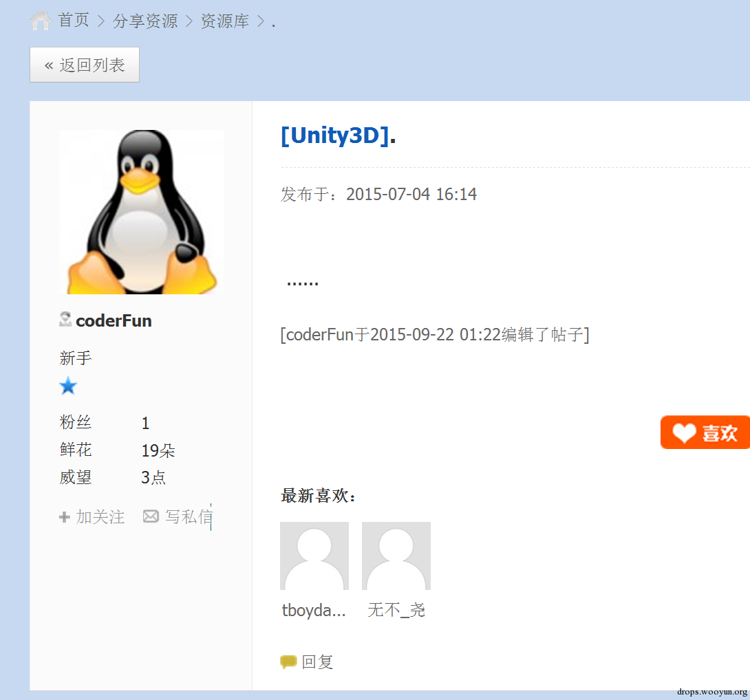Click the 无不_尧 username
The image size is (750, 700).
396,610
